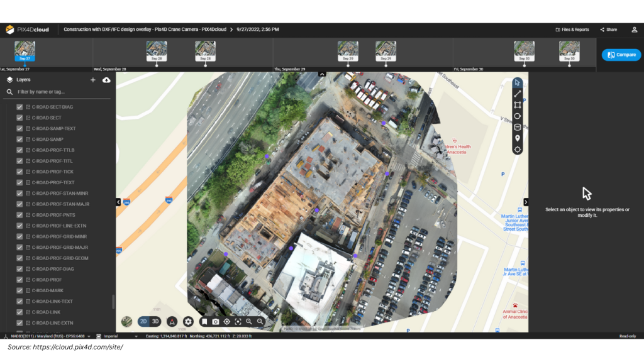This screenshot has width=644, height=362.
Task: Select the circle annotation tool
Action: click(517, 116)
